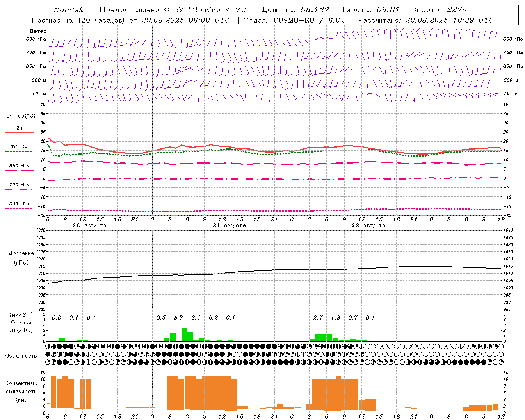Click the (км) convective cloud unit label
525x420 pixels.
pos(21,399)
